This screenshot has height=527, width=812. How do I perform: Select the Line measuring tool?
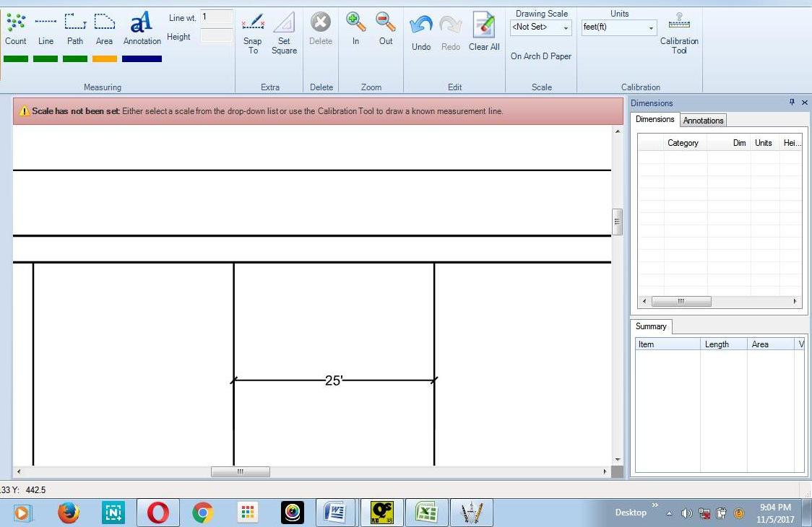pos(46,27)
